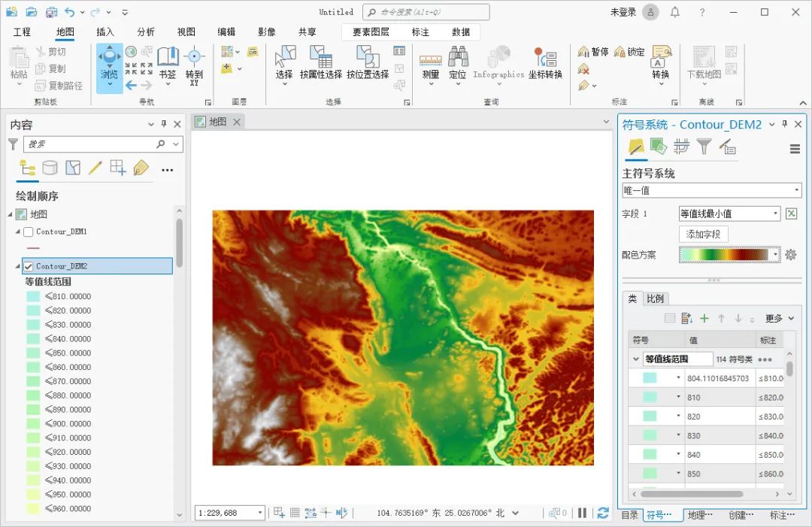Pause map drawing in status bar
The height and width of the screenshot is (527, 812).
(x=583, y=513)
